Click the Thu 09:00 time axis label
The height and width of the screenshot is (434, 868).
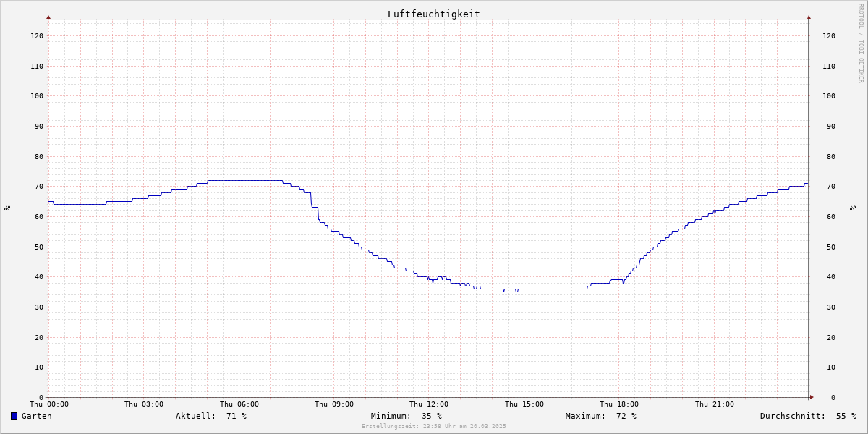click(334, 404)
